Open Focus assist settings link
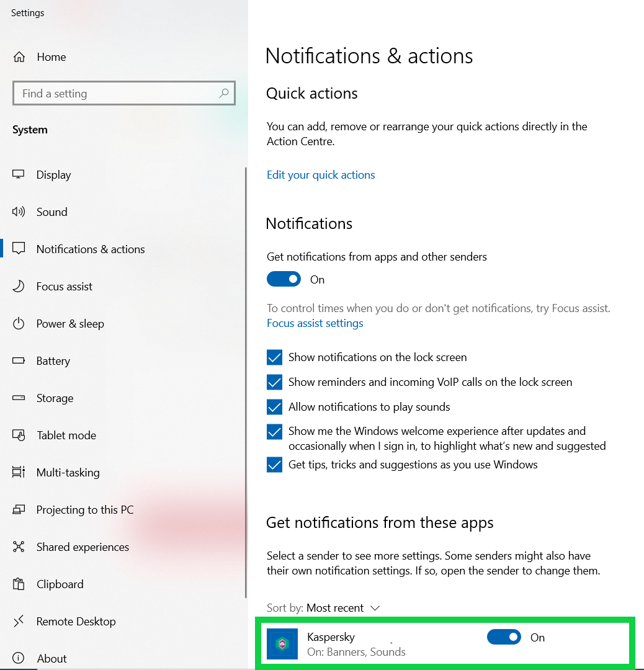Viewport: 644px width, 670px height. coord(315,323)
